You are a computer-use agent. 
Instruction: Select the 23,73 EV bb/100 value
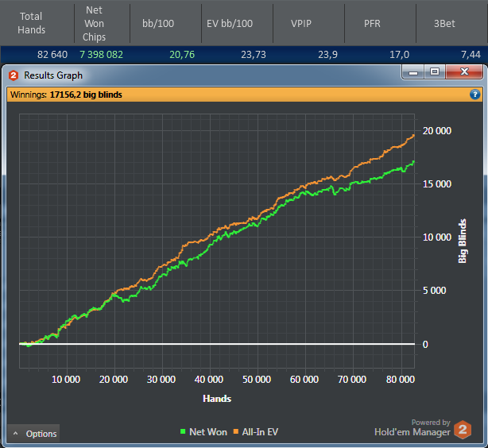[254, 55]
